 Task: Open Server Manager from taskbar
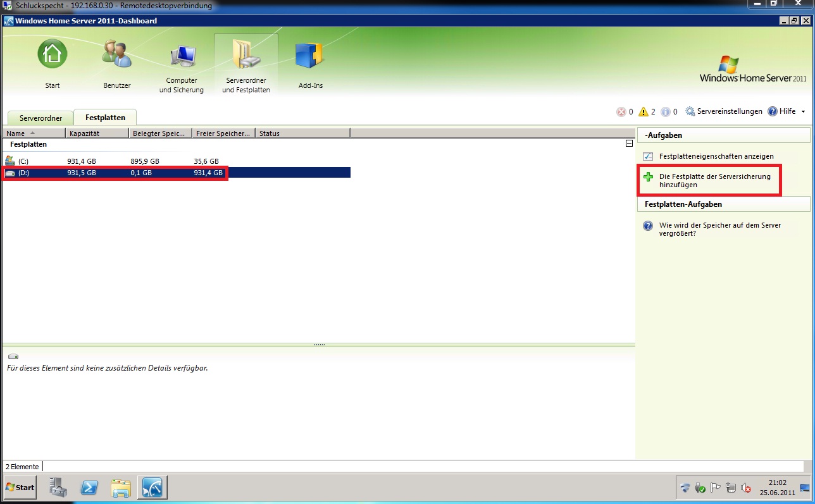[59, 488]
